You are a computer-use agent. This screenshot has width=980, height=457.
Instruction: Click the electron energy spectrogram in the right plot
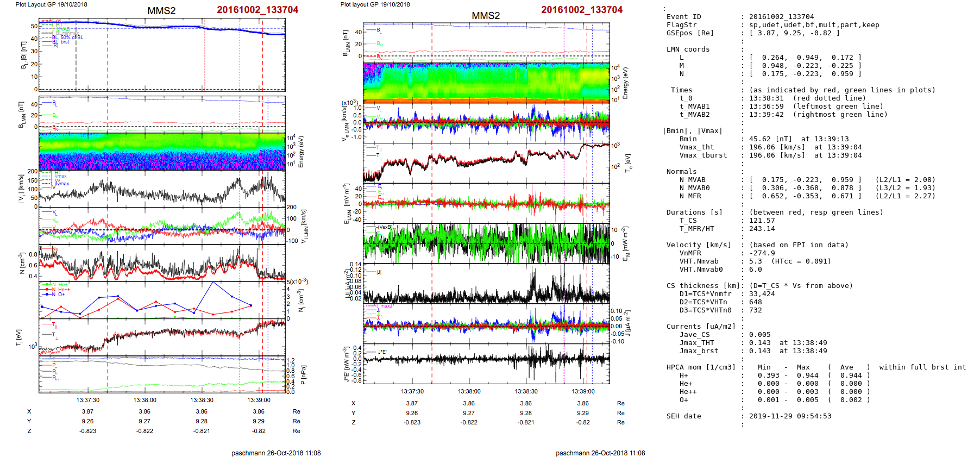point(486,82)
